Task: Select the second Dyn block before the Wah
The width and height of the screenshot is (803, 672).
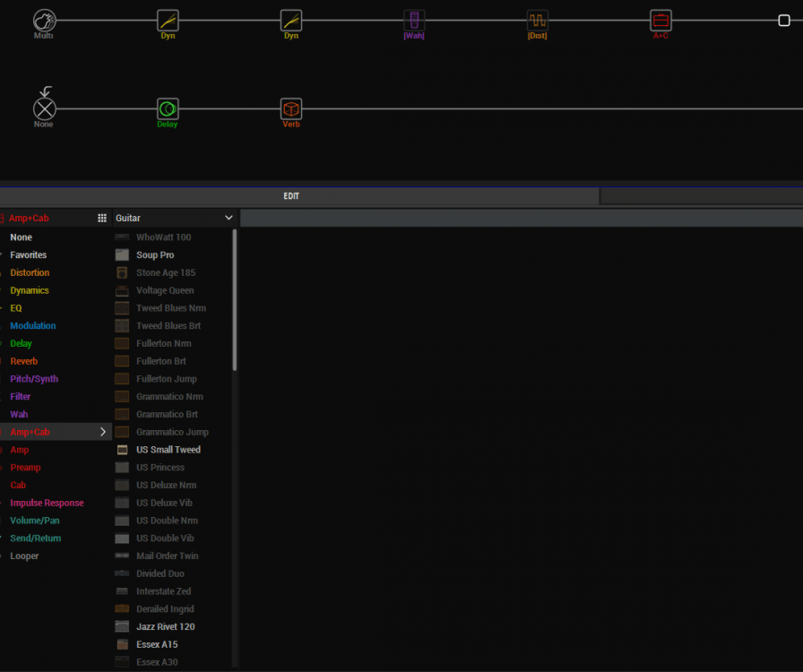Action: click(291, 21)
